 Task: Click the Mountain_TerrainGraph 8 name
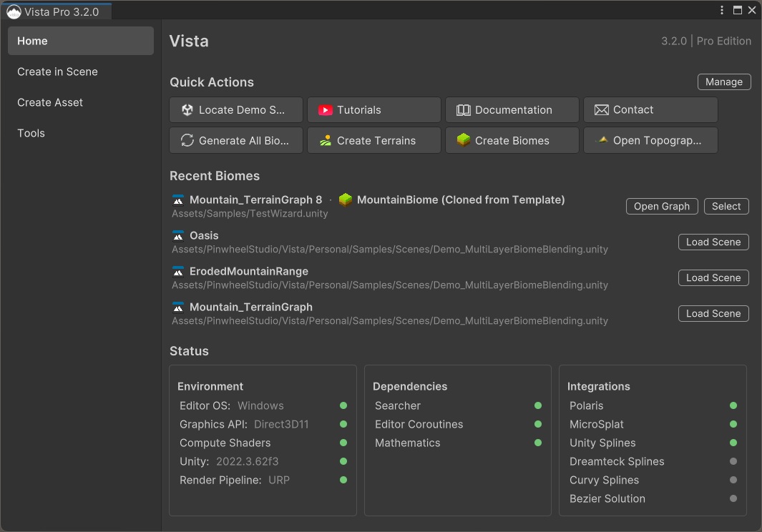[x=255, y=199]
